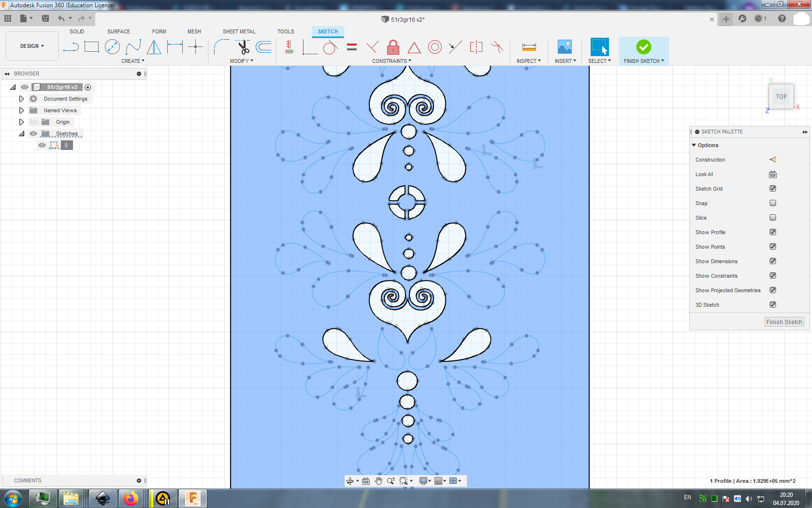Switch to the MESH tab
The width and height of the screenshot is (812, 508).
[x=194, y=31]
